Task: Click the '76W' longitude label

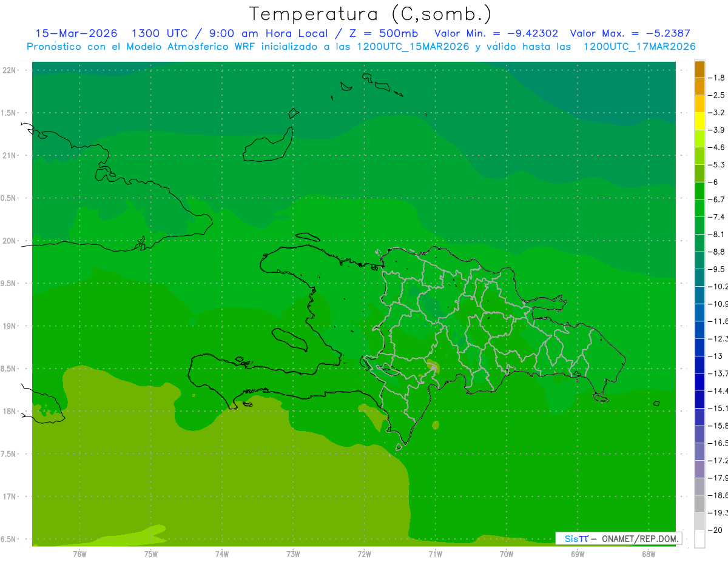Action: tap(79, 554)
